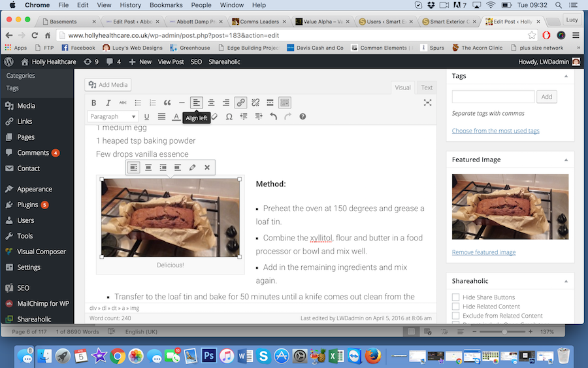
Task: Click the Add Media button
Action: click(x=108, y=85)
